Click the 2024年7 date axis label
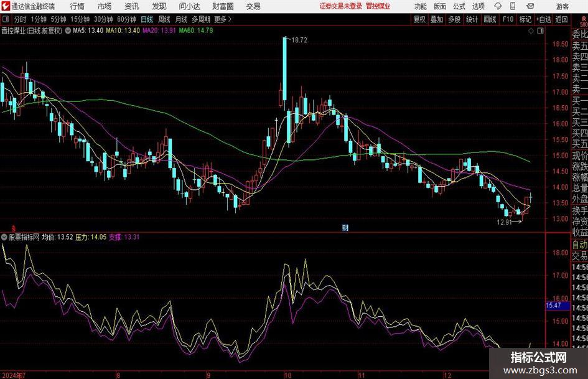The height and width of the screenshot is (379, 588). point(14,375)
